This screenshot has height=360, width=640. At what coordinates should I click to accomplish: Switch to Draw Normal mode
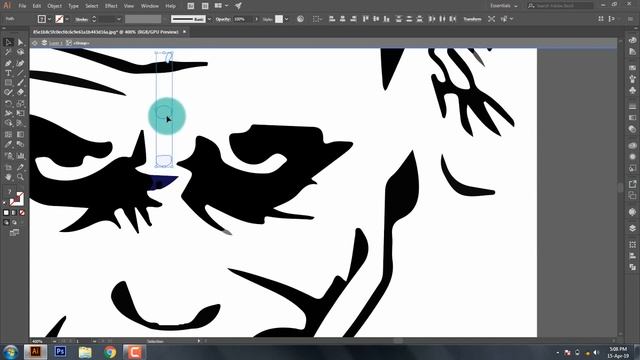(6, 222)
